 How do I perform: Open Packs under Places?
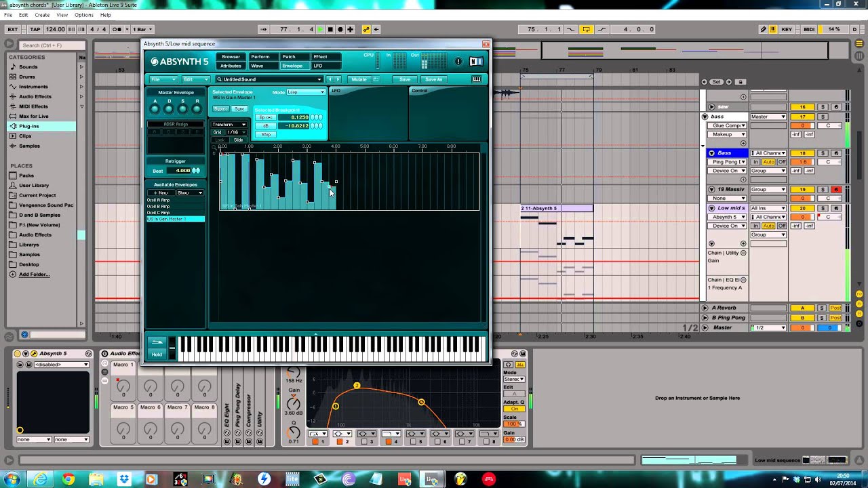(x=26, y=176)
